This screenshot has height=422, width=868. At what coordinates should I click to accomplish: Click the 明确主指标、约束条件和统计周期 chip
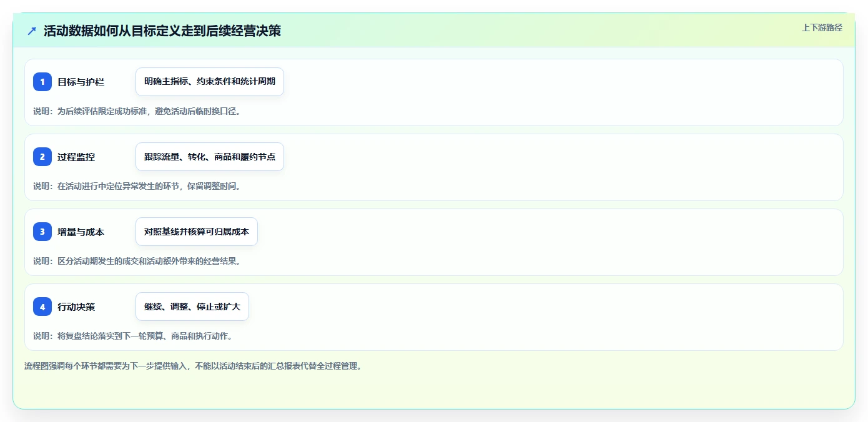210,82
